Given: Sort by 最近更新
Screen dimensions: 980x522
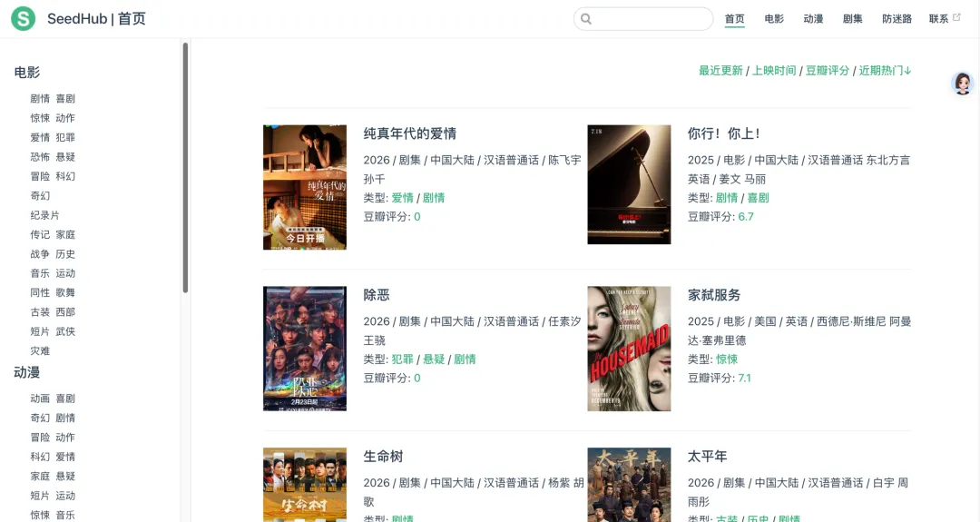Looking at the screenshot, I should tap(720, 71).
